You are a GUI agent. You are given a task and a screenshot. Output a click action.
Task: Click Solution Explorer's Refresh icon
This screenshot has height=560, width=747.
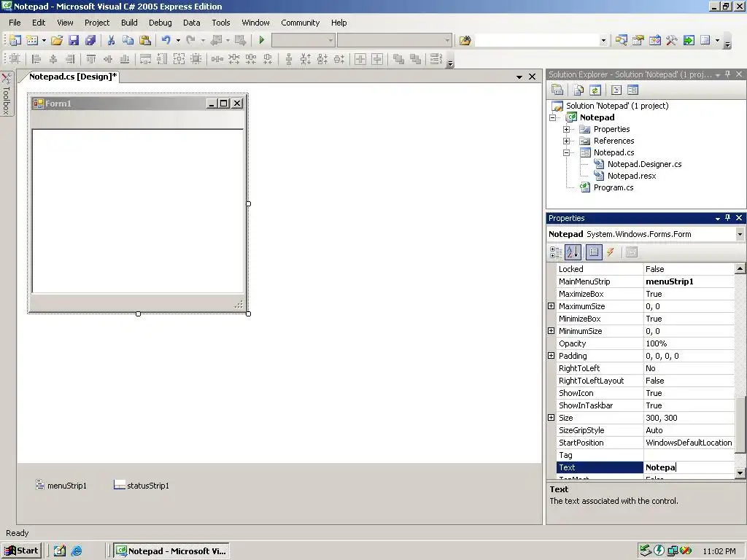[x=595, y=90]
